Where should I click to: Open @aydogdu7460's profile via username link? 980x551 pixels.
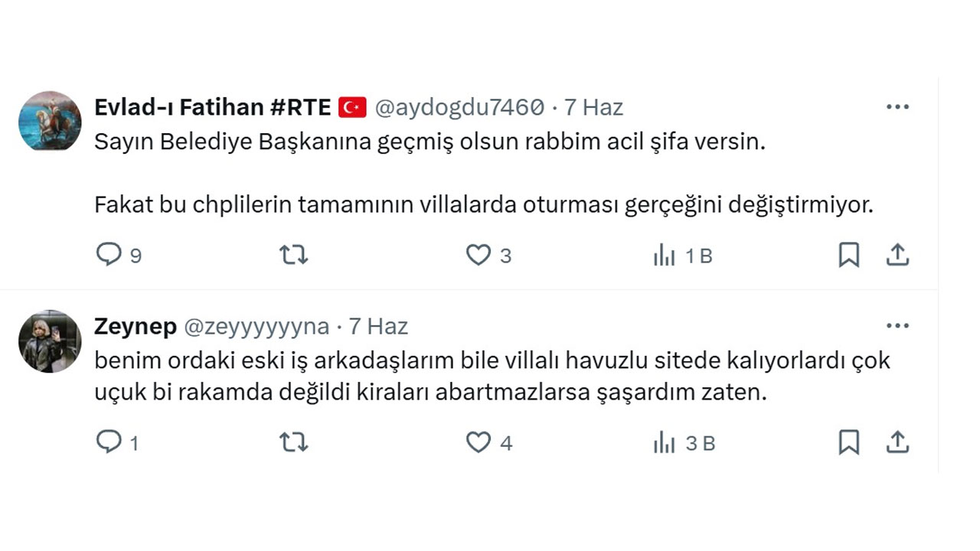click(458, 107)
